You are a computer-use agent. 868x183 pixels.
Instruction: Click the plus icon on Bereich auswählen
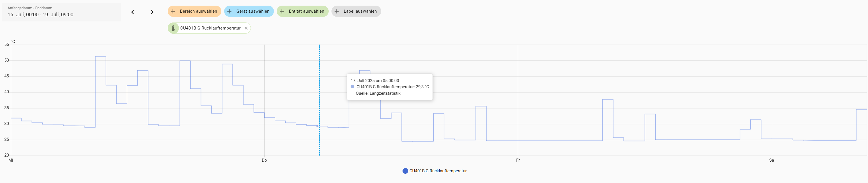(173, 12)
